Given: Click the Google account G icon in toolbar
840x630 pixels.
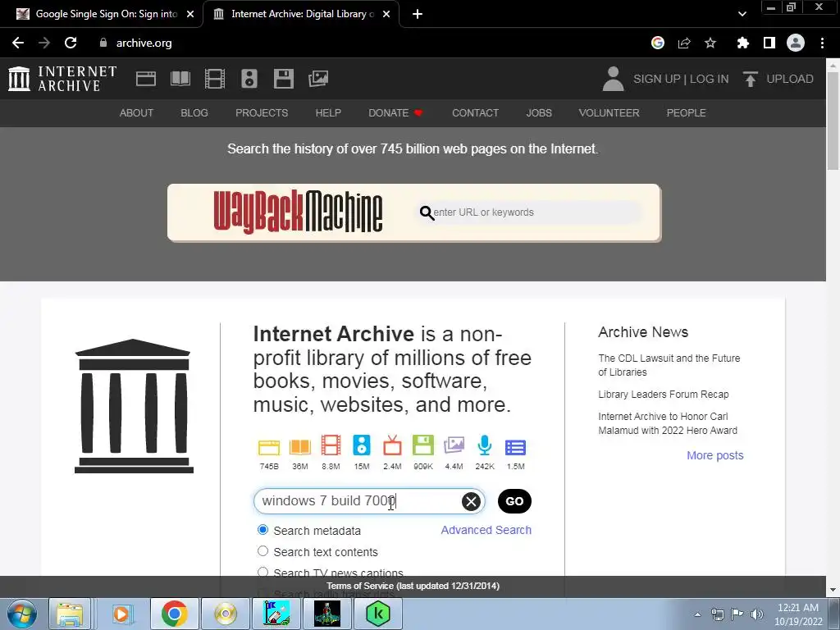Looking at the screenshot, I should (x=658, y=43).
